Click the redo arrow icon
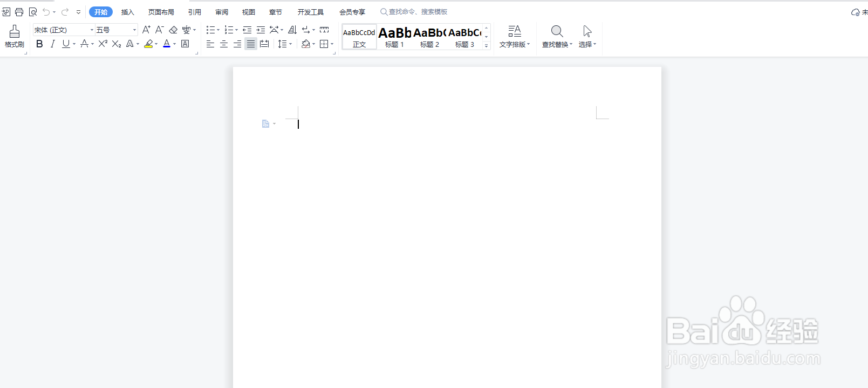Image resolution: width=868 pixels, height=388 pixels. 65,12
